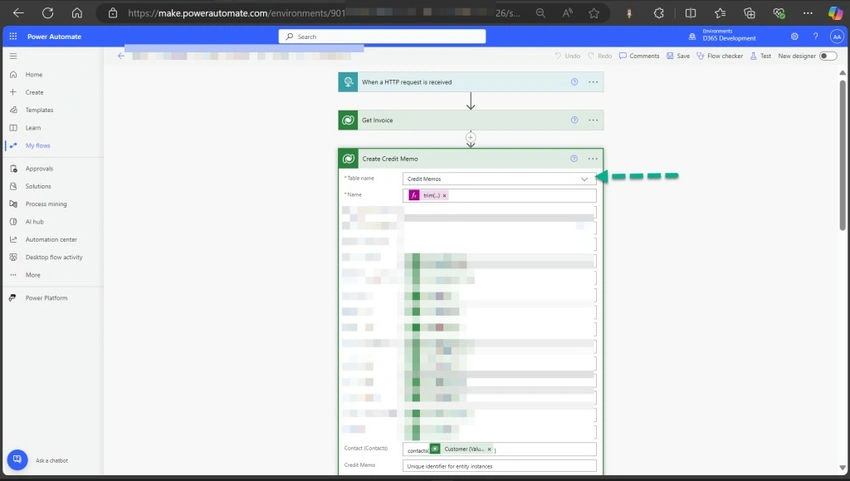850x481 pixels.
Task: Open the environment picker D365 Development
Action: [724, 35]
